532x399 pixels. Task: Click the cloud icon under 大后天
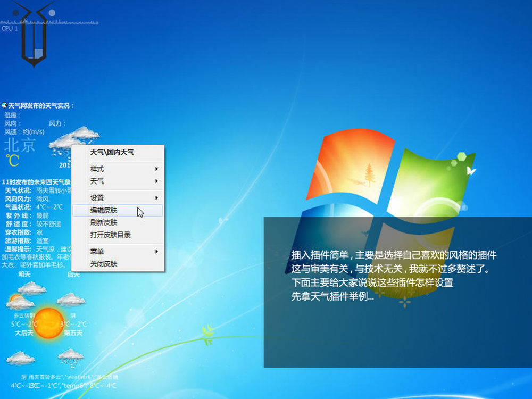[21, 358]
